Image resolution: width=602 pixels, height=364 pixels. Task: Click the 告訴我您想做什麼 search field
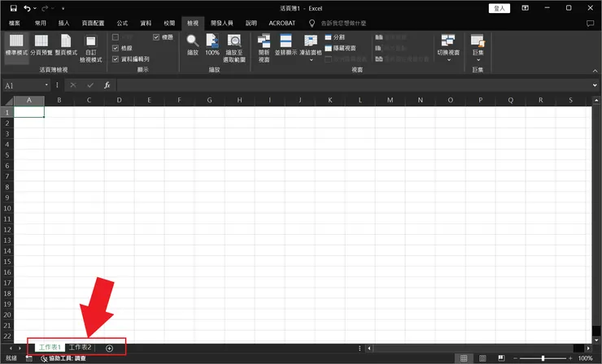[343, 24]
